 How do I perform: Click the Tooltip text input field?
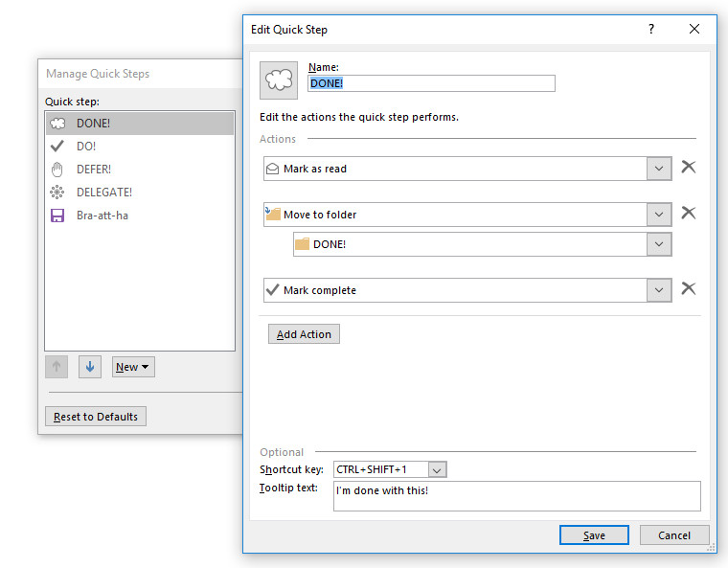[516, 495]
